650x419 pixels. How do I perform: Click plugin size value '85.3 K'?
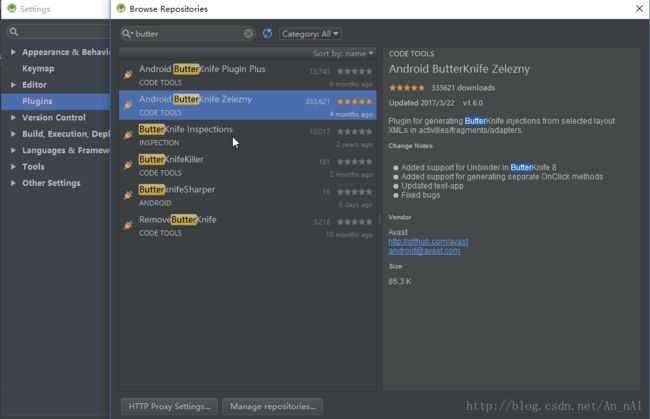click(400, 281)
